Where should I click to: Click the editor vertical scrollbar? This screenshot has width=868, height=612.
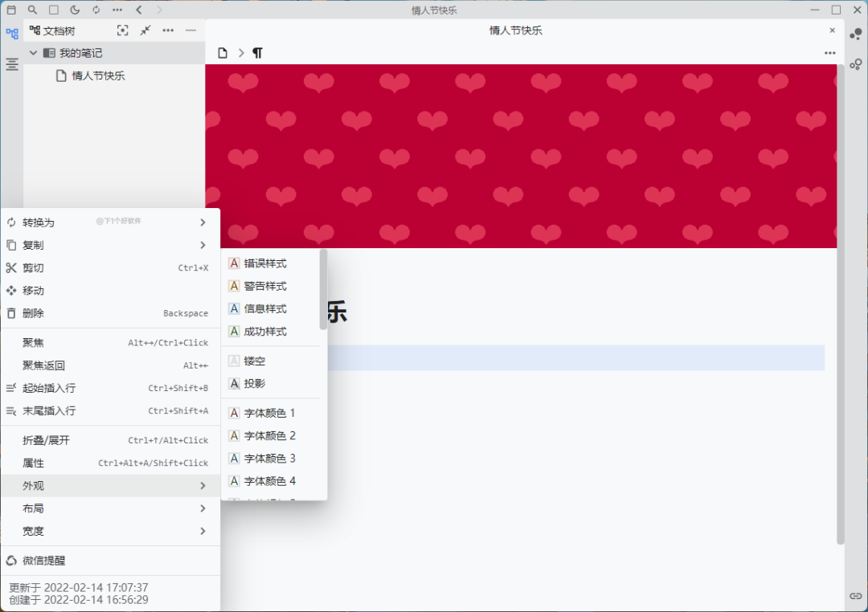pyautogui.click(x=841, y=304)
